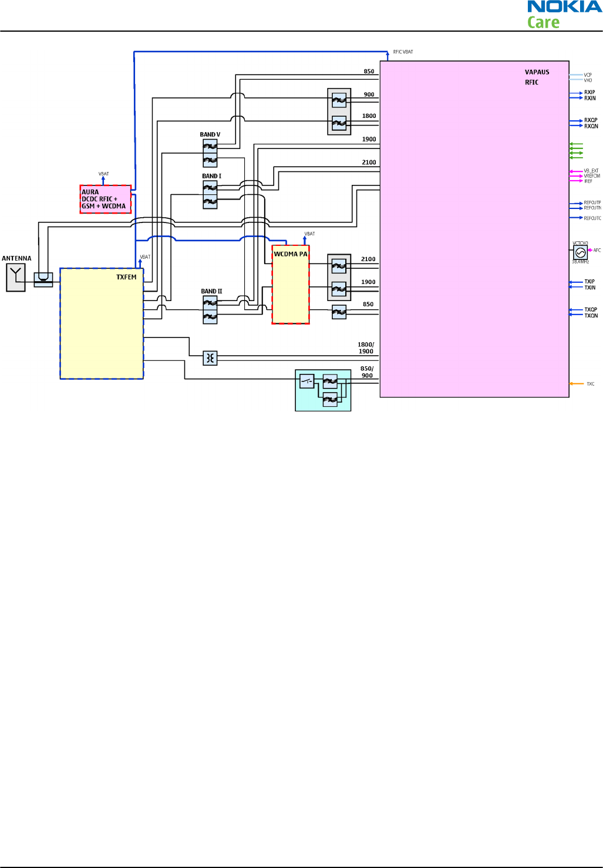Click the switch symbol in cyan block

tap(307, 381)
